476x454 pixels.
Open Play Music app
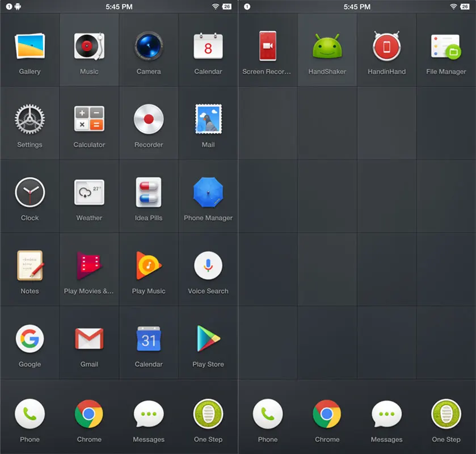click(x=149, y=266)
